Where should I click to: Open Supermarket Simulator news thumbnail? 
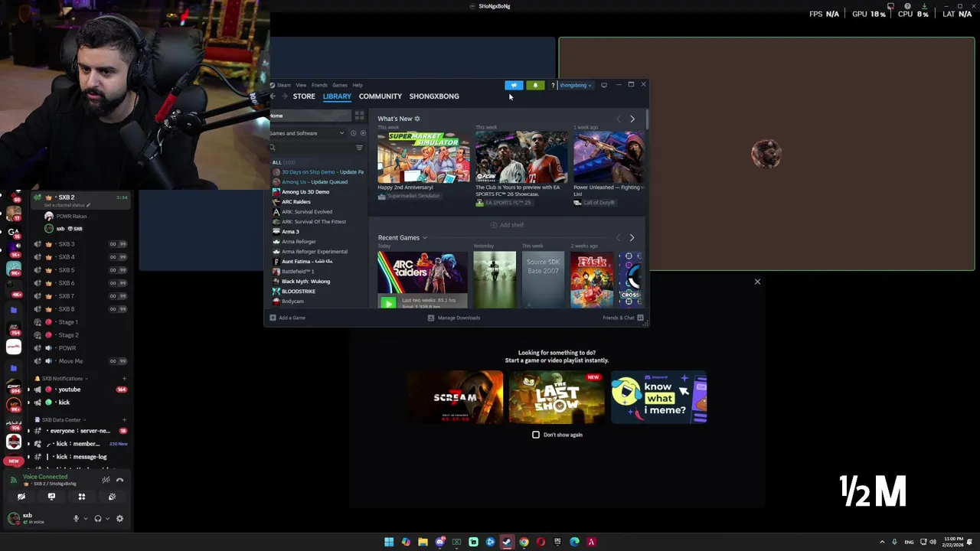pos(423,157)
